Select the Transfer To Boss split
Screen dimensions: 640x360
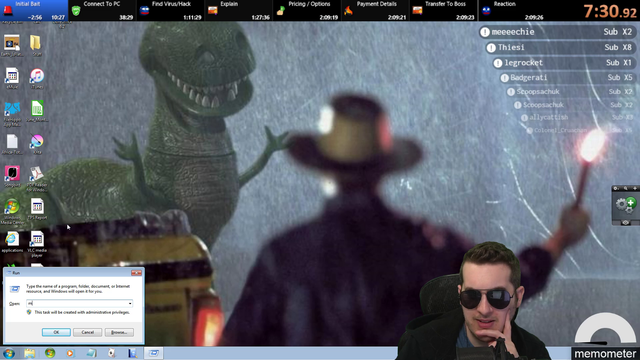(443, 11)
